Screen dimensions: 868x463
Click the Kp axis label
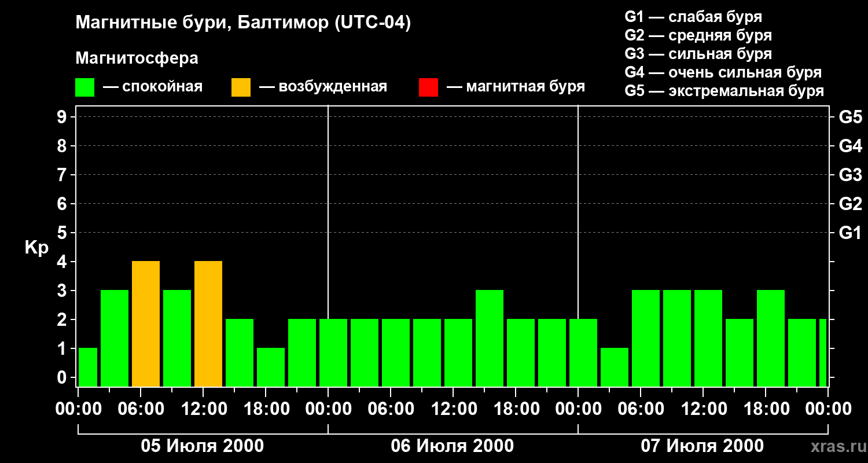36,248
